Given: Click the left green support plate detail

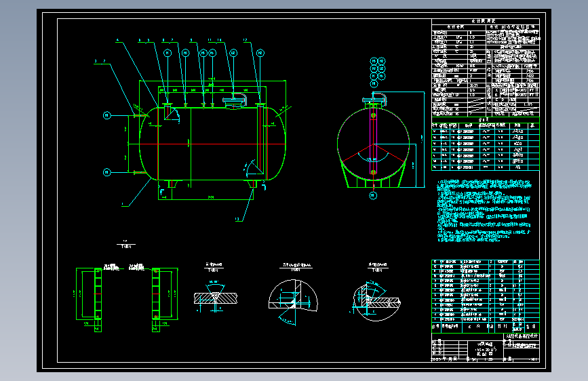Looking at the screenshot, I should coord(90,299).
